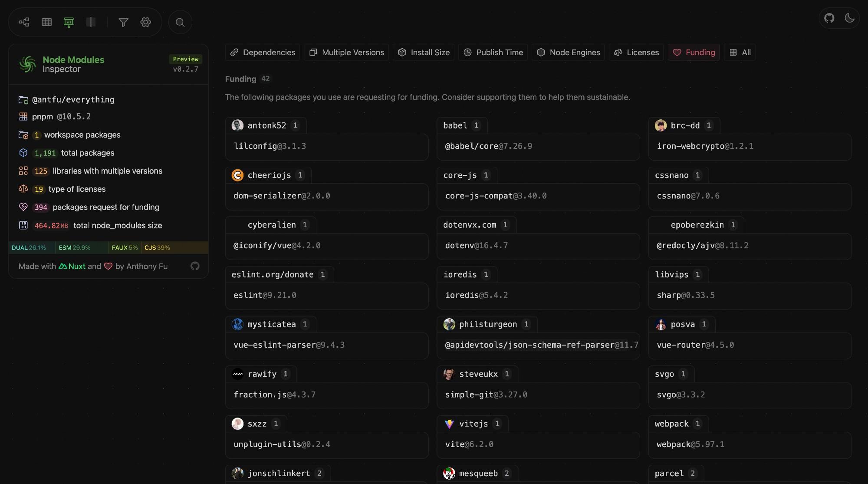Click the search magnifier button
This screenshot has height=484, width=868.
(180, 22)
